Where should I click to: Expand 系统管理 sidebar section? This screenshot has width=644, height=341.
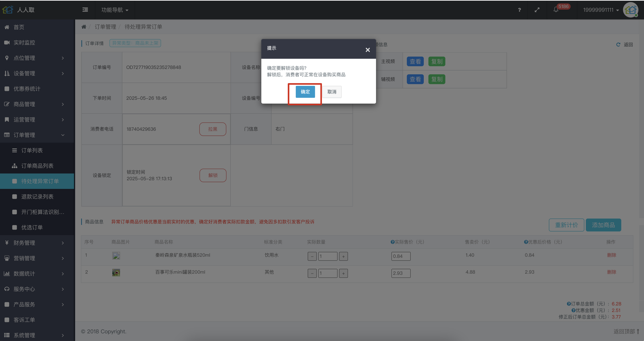click(x=37, y=335)
